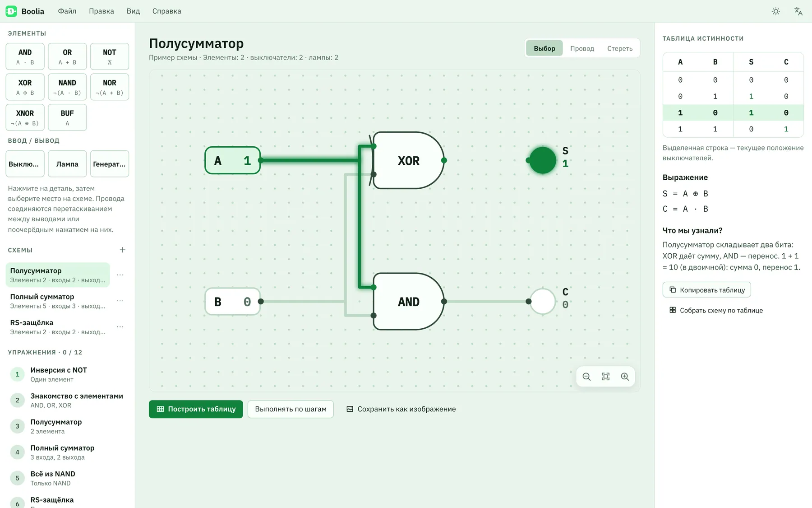Open the Полный сумматор scheme
The width and height of the screenshot is (812, 508).
[58, 301]
